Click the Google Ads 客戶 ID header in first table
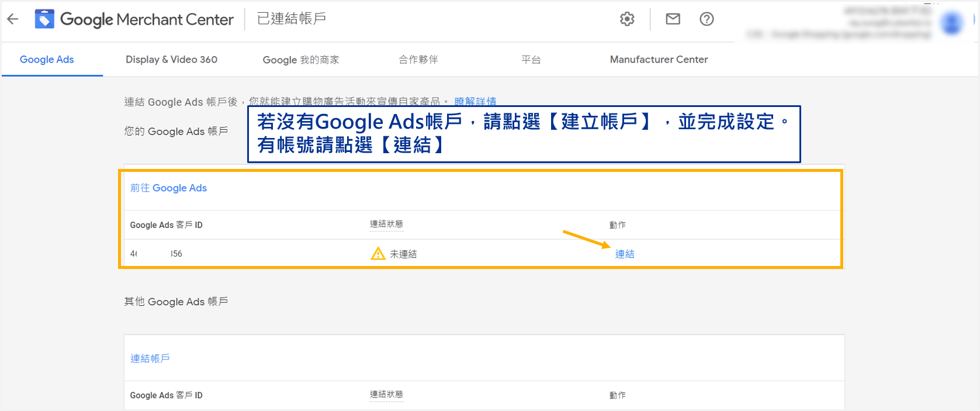 click(x=166, y=225)
